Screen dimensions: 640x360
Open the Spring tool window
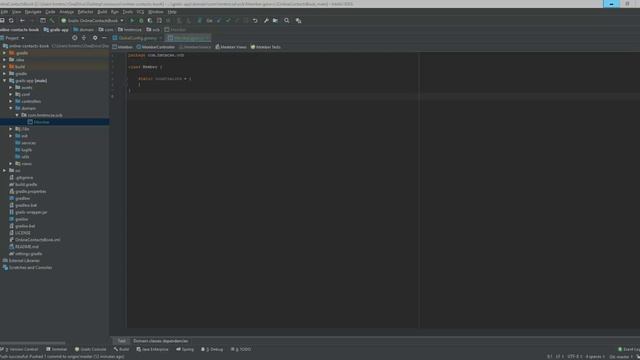click(x=185, y=349)
